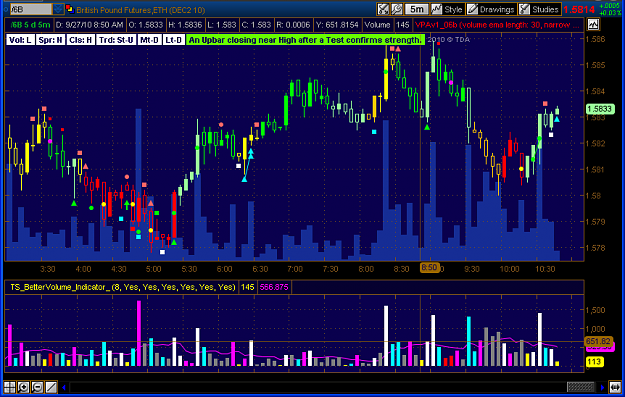This screenshot has width=625, height=397.
Task: Open the Drawings menu
Action: [x=491, y=9]
